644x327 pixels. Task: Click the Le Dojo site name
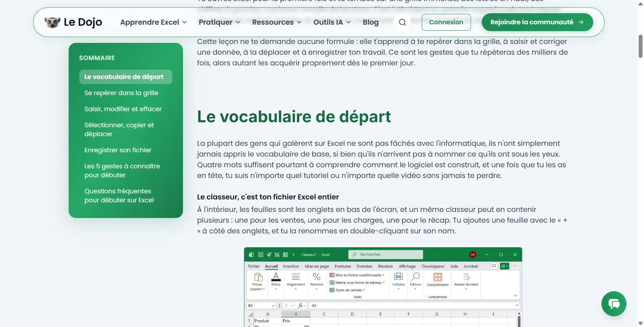tap(83, 22)
